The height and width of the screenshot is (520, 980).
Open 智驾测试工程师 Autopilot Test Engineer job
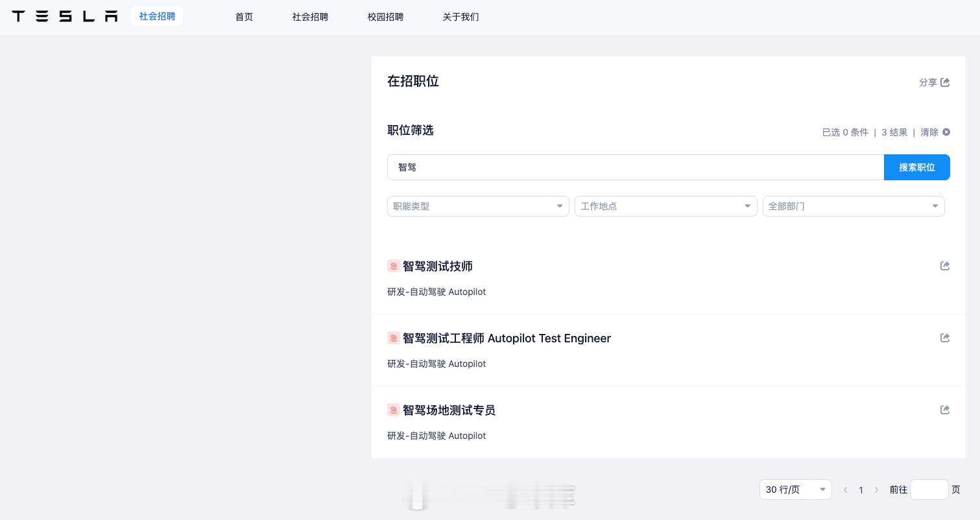click(507, 338)
